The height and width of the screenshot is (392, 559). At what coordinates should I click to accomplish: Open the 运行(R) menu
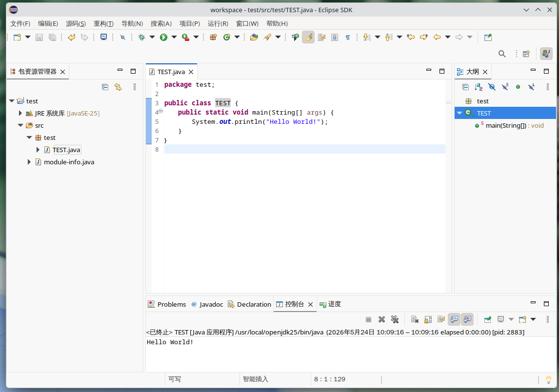218,23
